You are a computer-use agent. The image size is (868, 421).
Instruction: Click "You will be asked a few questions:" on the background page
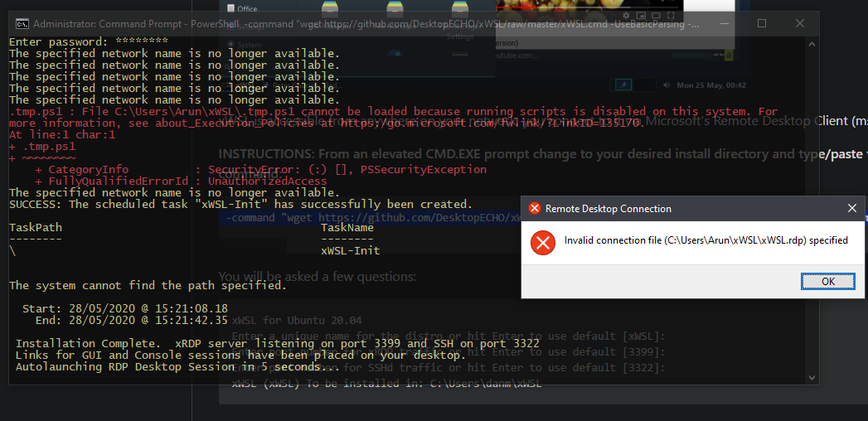pyautogui.click(x=318, y=276)
